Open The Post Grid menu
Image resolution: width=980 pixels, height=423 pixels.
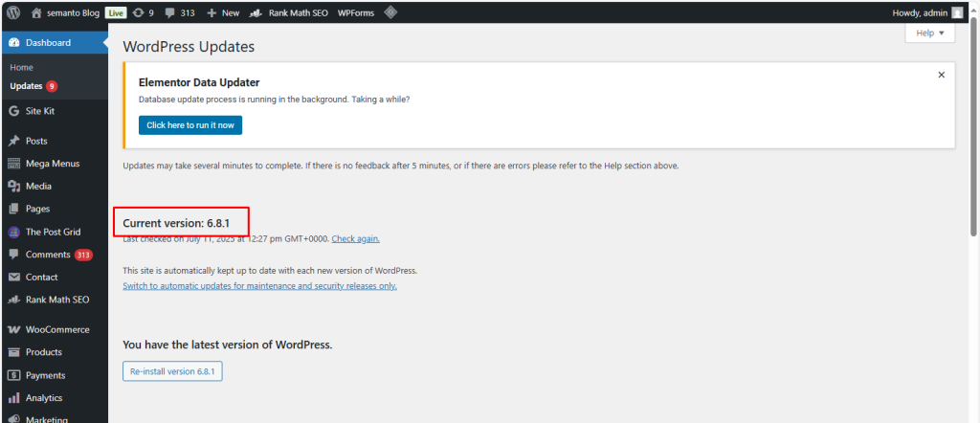coord(51,232)
